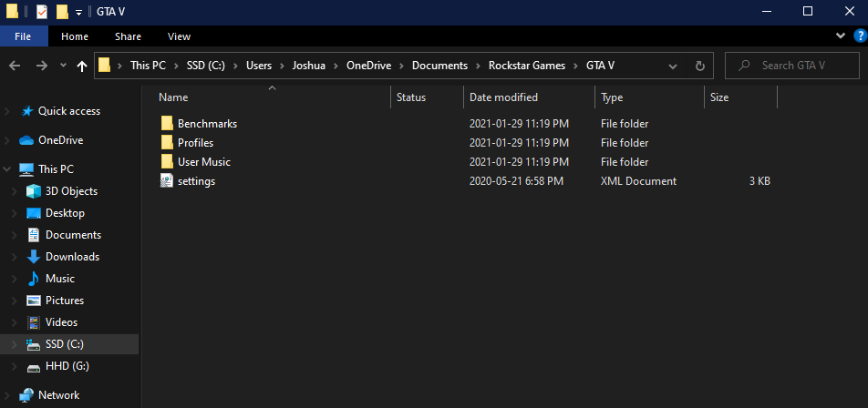Open Network in the navigation pane
This screenshot has height=408, width=868.
pos(58,395)
